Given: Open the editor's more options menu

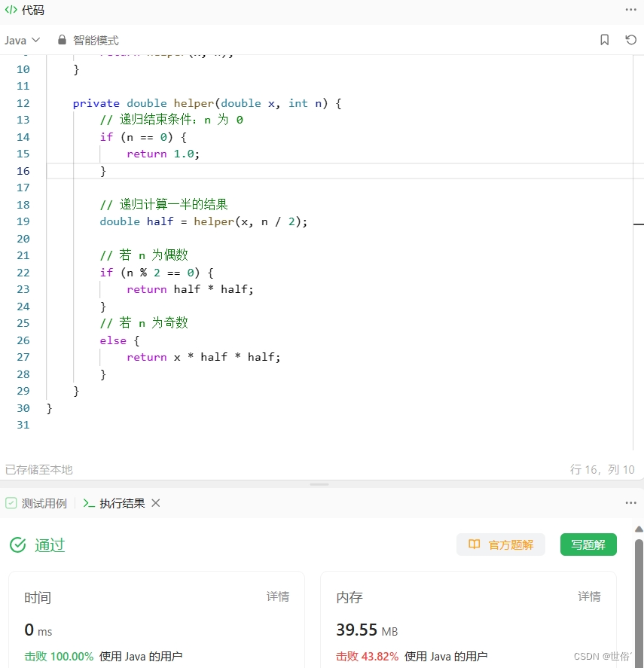Looking at the screenshot, I should [x=630, y=10].
